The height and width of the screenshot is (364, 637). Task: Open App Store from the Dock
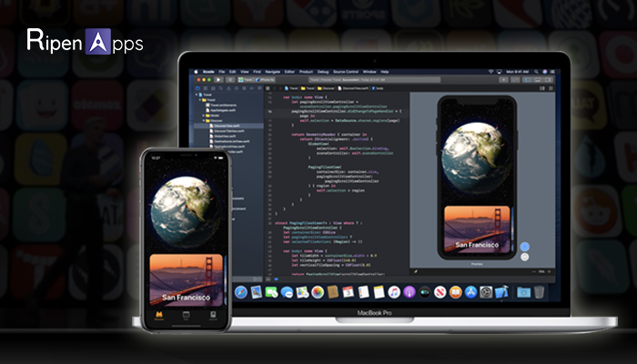tap(470, 292)
